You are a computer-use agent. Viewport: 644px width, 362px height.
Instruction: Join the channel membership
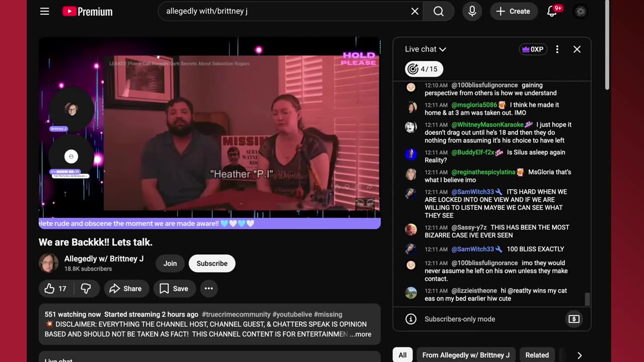[x=170, y=263]
